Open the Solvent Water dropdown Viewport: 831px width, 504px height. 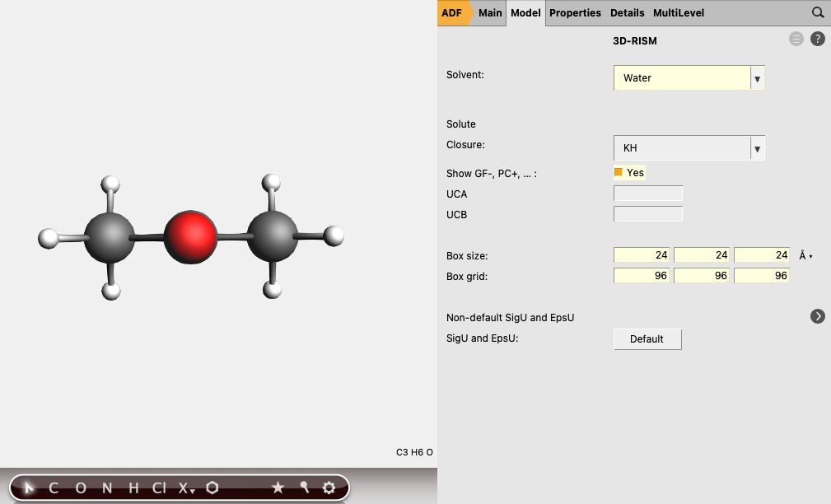(x=689, y=78)
